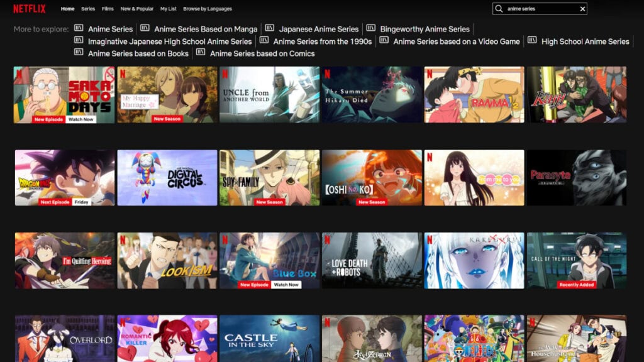
Task: Open the Lookism thumbnail
Action: (167, 261)
